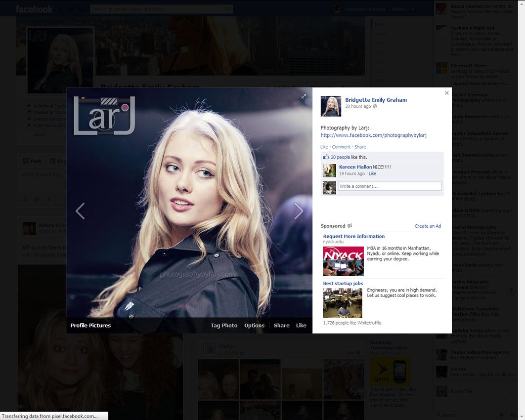Click the Nyack ad image

pyautogui.click(x=343, y=261)
